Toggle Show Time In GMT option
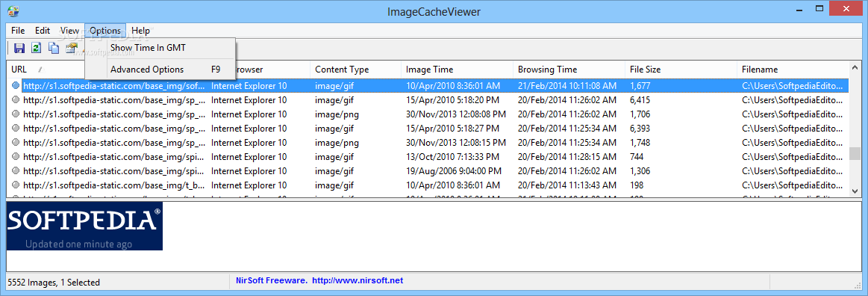The width and height of the screenshot is (868, 296). pos(148,48)
